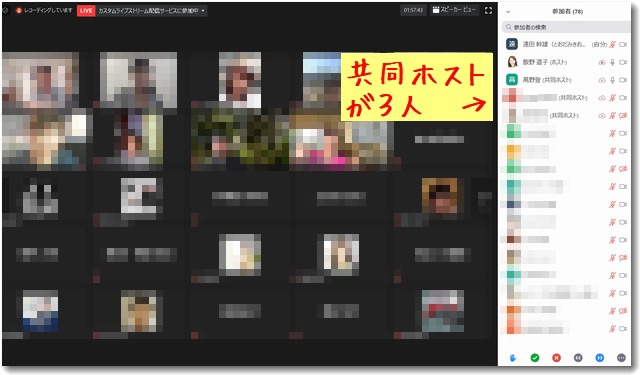
Task: Click the blue go faster icon
Action: tap(600, 358)
